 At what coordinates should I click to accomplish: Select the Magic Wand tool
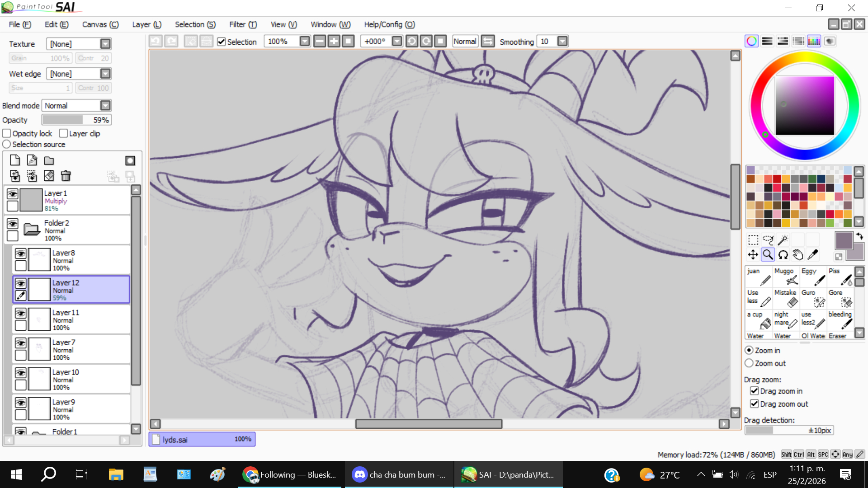[783, 239]
